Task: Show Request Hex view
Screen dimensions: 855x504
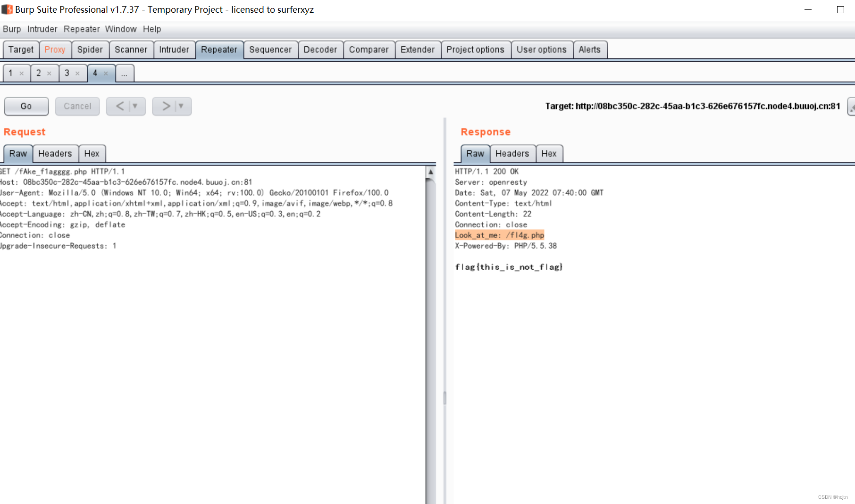Action: [92, 154]
